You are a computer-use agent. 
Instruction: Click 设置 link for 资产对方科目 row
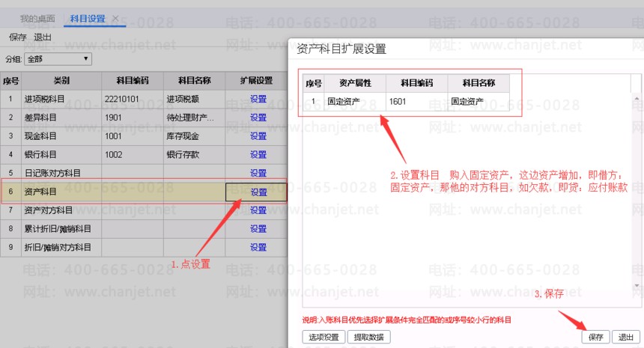click(258, 210)
